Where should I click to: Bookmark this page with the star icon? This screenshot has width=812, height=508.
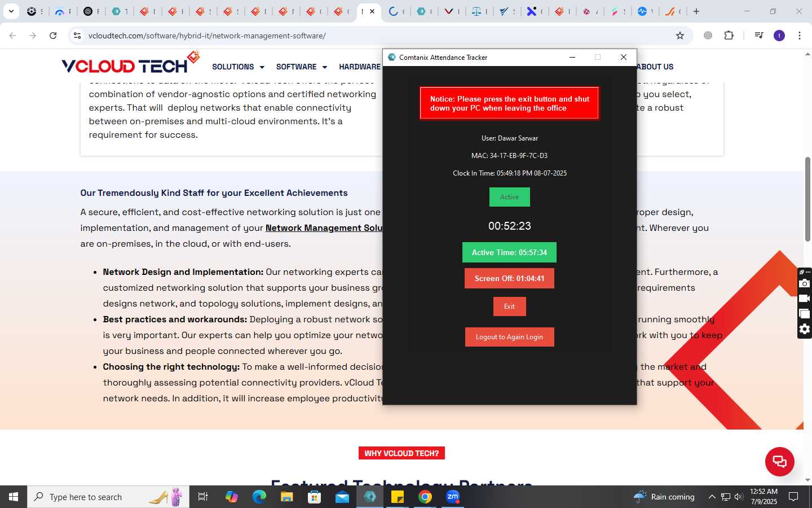coord(680,36)
